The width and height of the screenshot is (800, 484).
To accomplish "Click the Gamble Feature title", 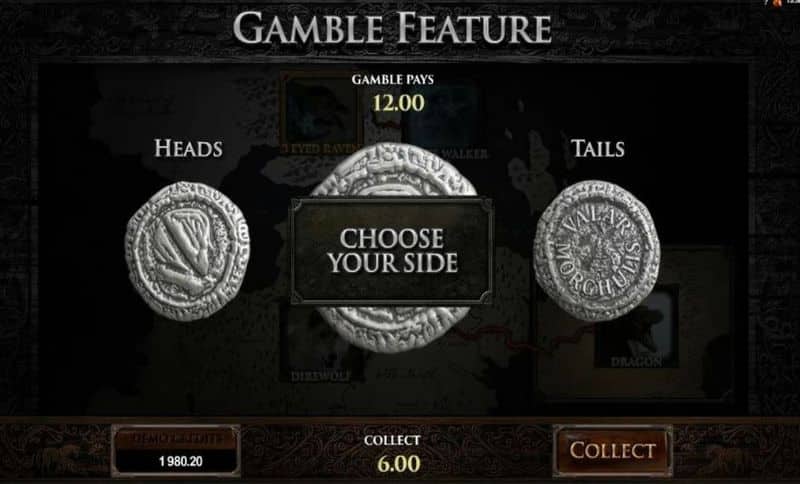I will [392, 28].
